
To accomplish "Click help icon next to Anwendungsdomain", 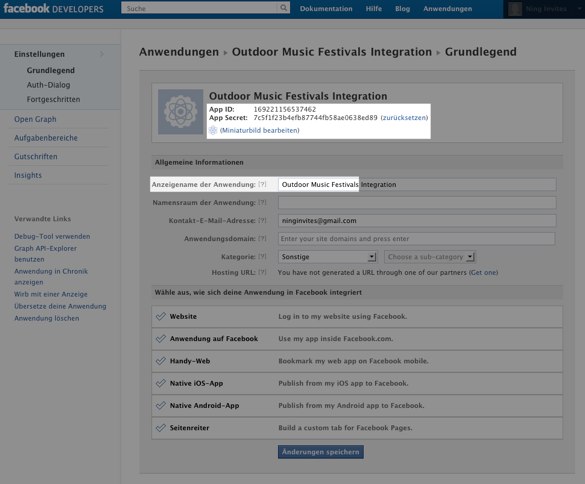I will [262, 238].
